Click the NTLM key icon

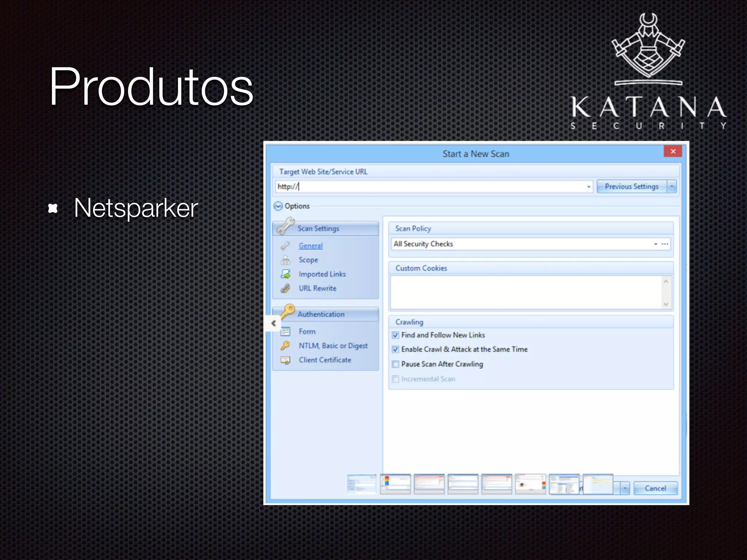tap(285, 346)
